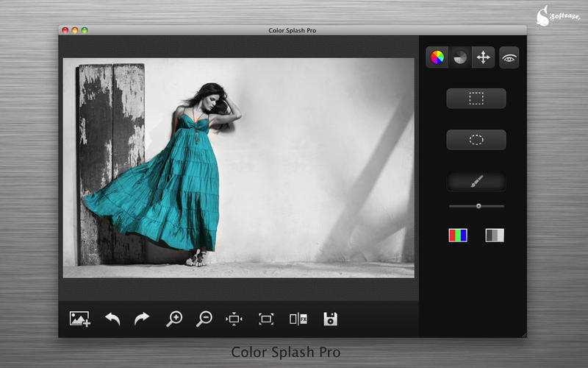Save the image with the floppy disk icon
Image resolution: width=588 pixels, height=368 pixels.
[x=331, y=319]
